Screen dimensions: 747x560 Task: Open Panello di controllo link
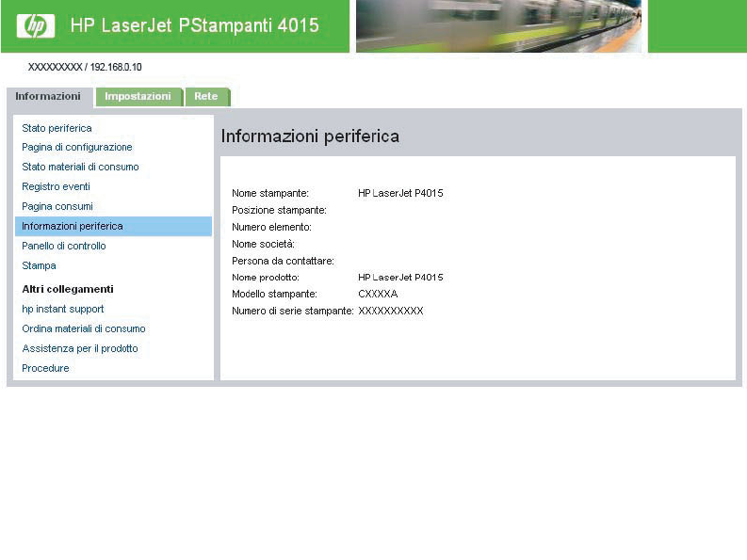pyautogui.click(x=64, y=246)
